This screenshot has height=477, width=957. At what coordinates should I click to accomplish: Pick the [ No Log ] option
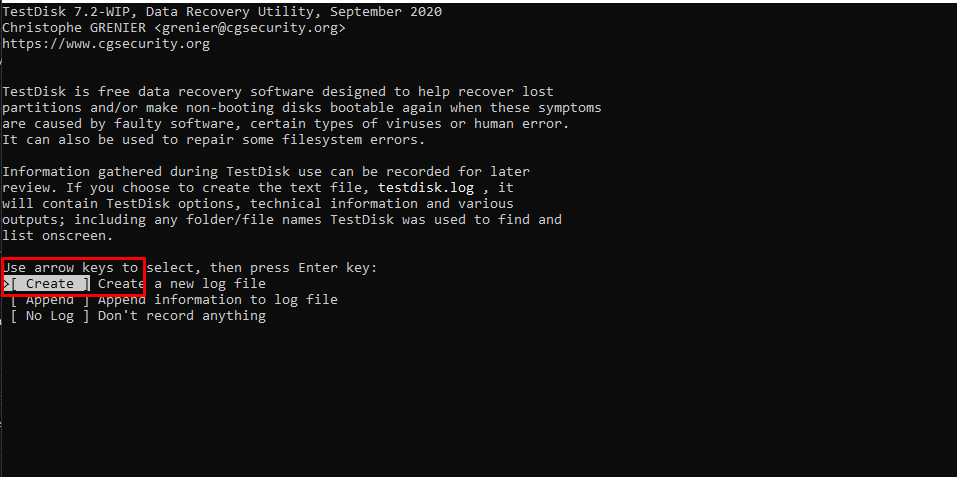click(x=50, y=315)
